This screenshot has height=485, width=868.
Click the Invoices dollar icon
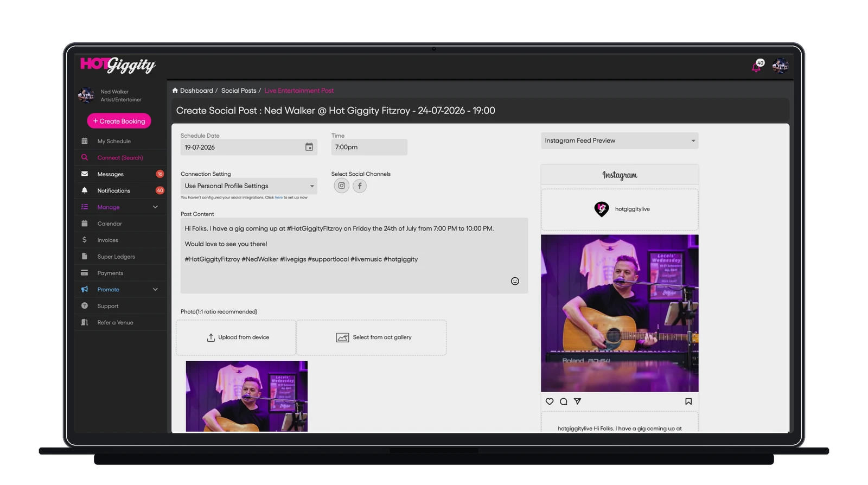pos(84,240)
